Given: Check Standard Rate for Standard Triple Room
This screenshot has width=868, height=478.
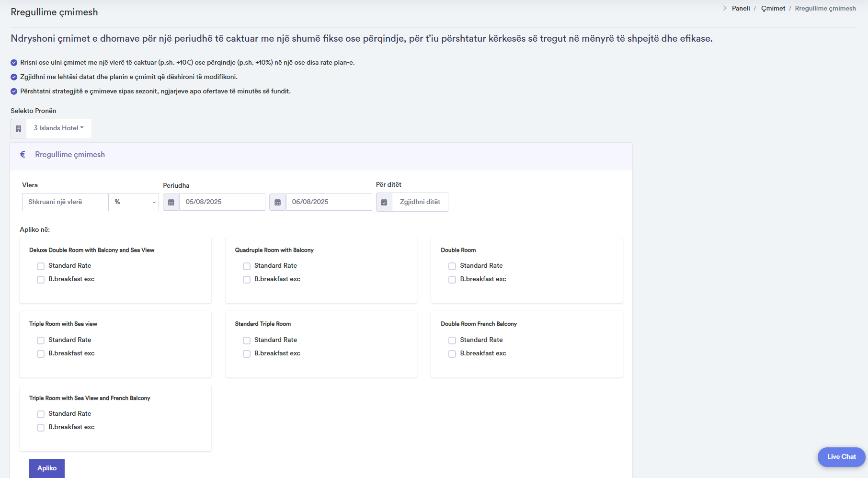Looking at the screenshot, I should coord(247,341).
